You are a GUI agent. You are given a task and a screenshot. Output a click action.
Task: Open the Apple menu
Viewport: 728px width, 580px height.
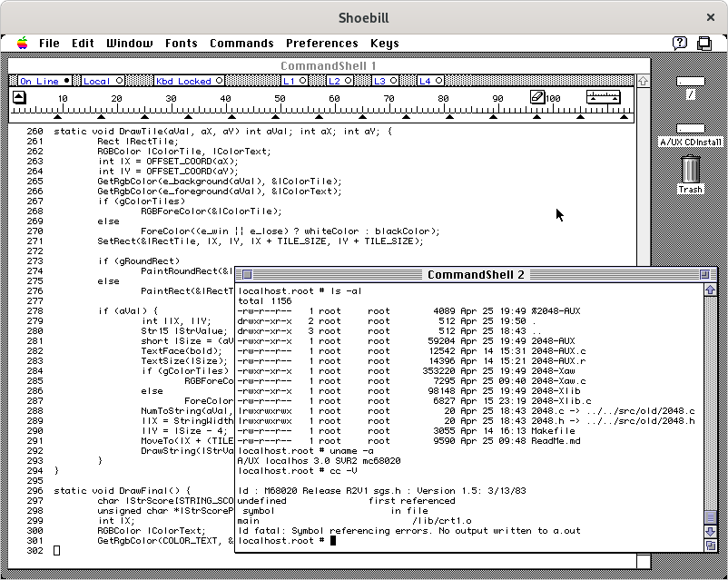(22, 44)
